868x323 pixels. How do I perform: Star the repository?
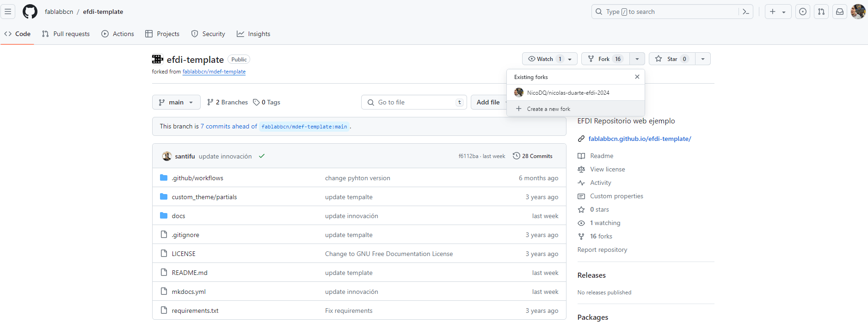(672, 59)
